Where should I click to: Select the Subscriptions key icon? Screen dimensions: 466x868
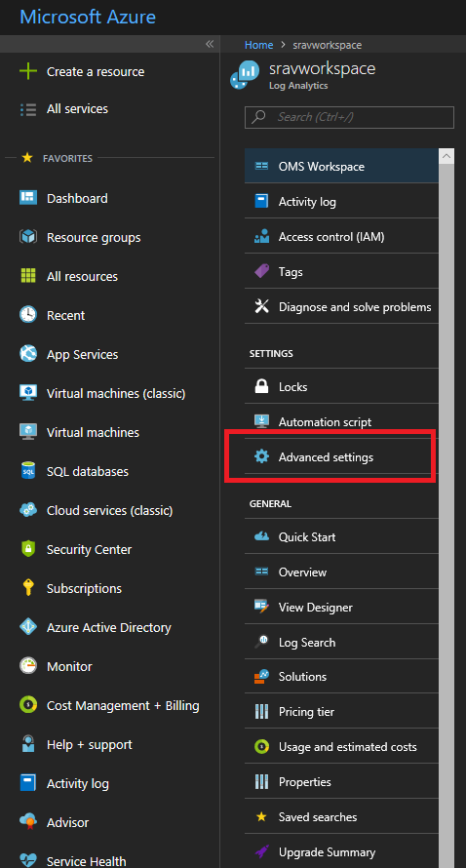[x=27, y=588]
